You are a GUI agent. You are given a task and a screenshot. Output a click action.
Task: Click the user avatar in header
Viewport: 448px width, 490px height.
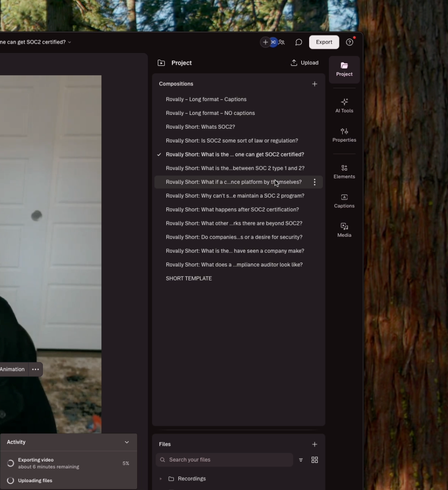(274, 42)
